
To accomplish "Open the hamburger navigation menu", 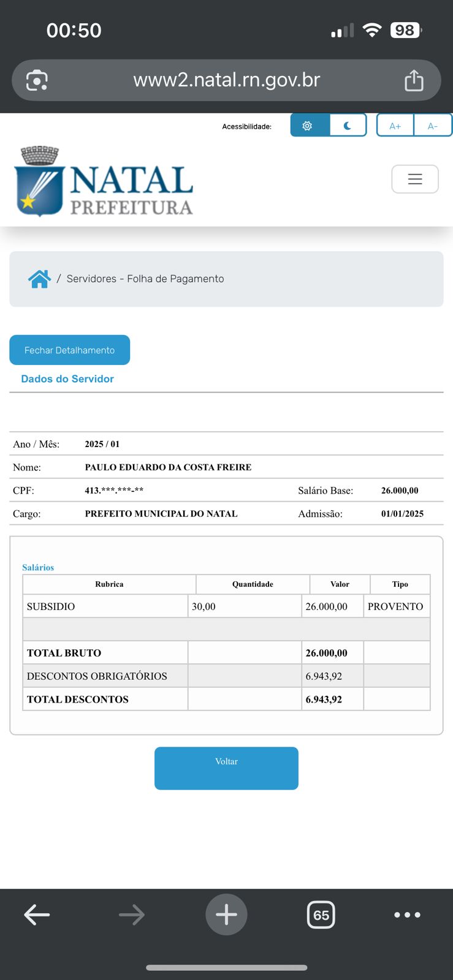I will [x=415, y=179].
